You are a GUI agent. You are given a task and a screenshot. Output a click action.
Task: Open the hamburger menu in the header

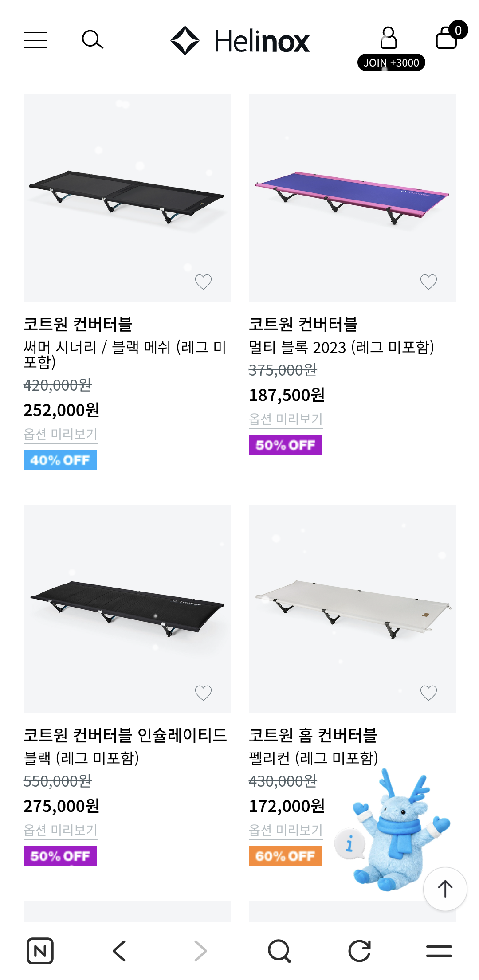(35, 40)
